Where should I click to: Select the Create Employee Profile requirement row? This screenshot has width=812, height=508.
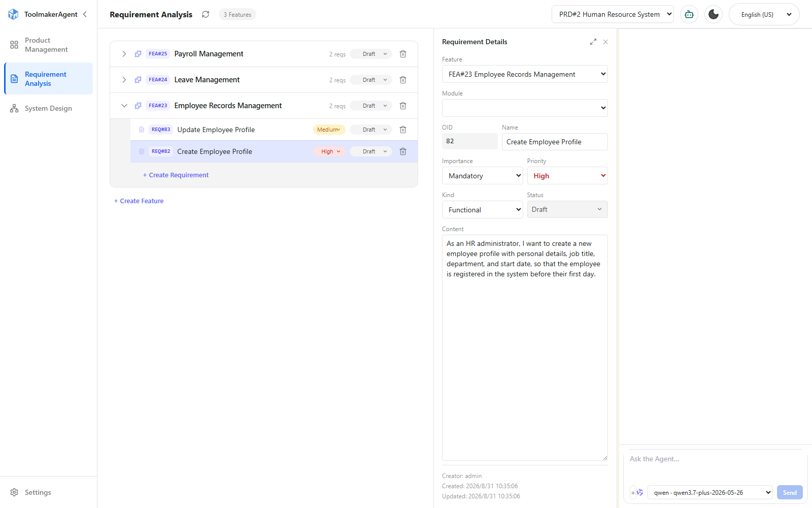click(x=274, y=151)
